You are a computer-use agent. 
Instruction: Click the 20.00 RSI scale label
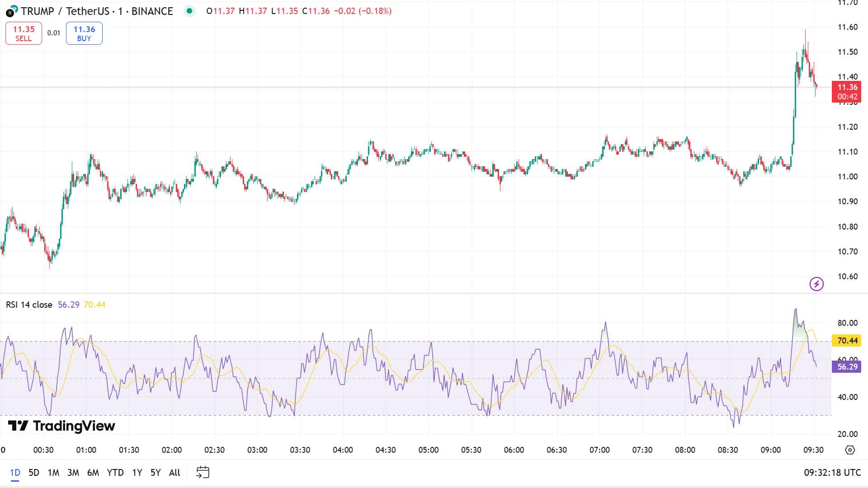pos(848,434)
